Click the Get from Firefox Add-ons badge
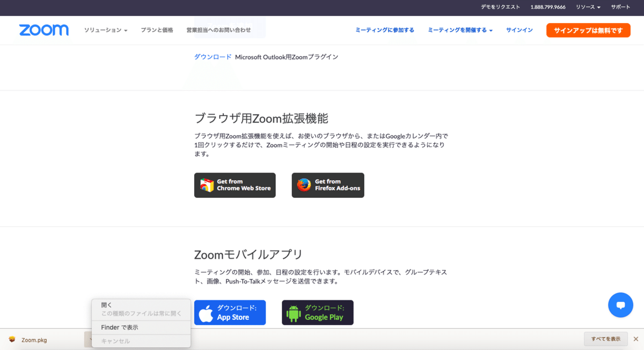 tap(327, 185)
